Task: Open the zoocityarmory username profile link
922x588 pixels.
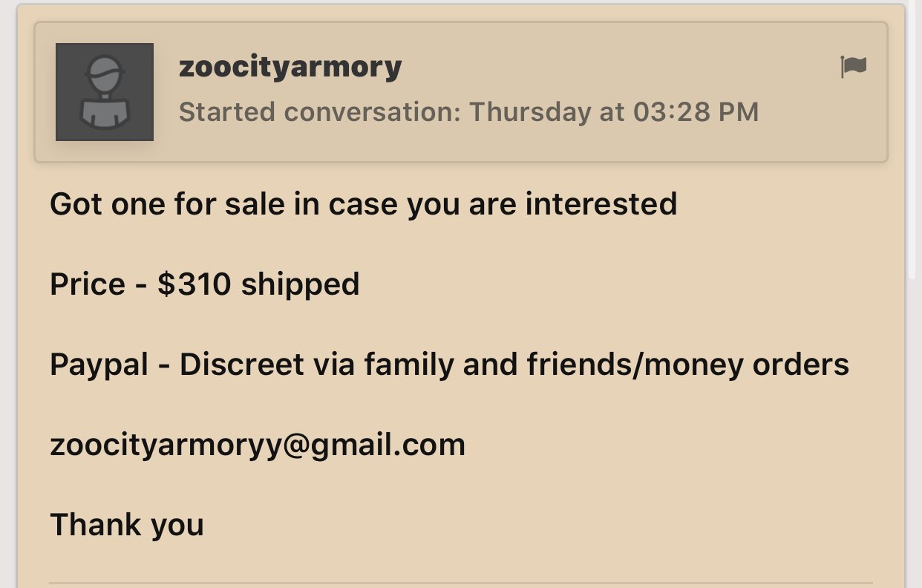Action: click(x=290, y=68)
